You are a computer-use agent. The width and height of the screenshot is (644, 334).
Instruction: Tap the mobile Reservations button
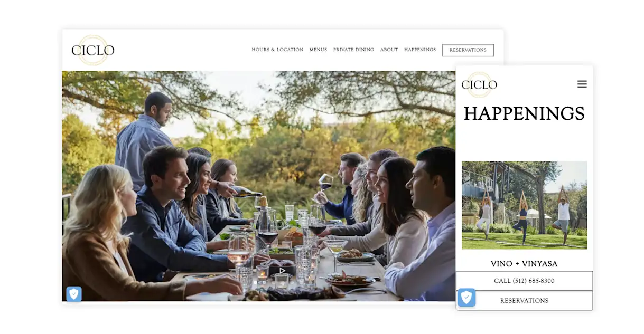tap(524, 301)
